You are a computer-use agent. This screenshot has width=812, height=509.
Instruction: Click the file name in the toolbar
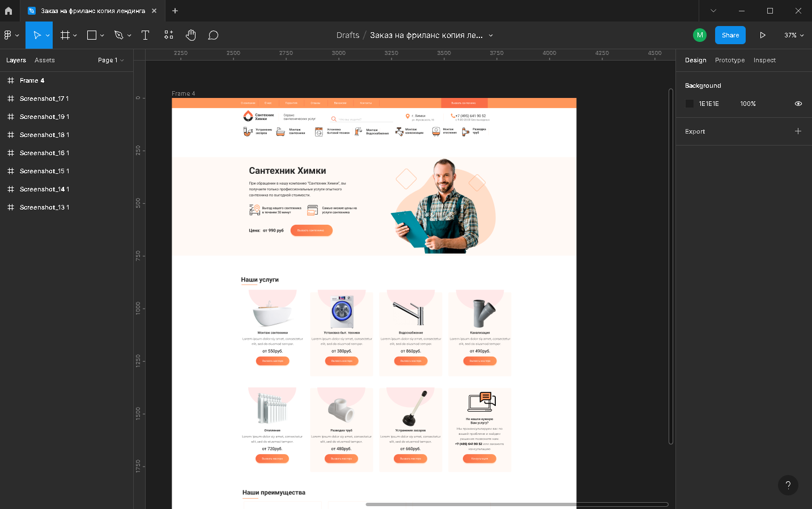pos(426,35)
